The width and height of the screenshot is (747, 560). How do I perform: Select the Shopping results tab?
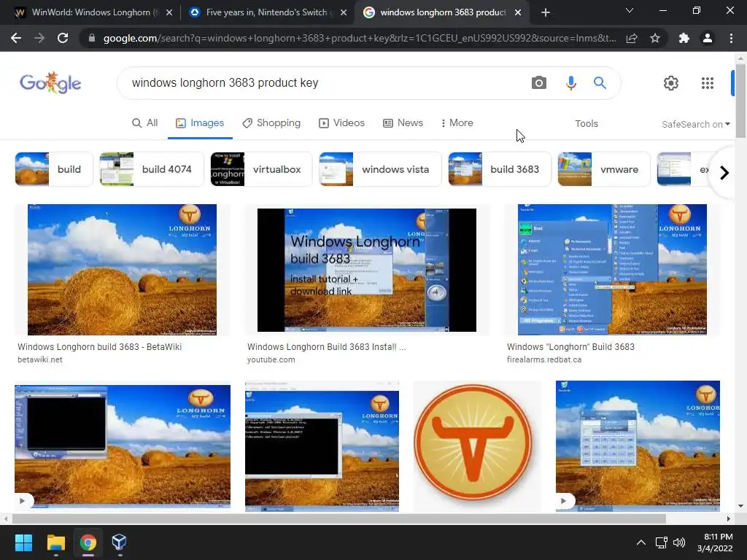point(271,122)
